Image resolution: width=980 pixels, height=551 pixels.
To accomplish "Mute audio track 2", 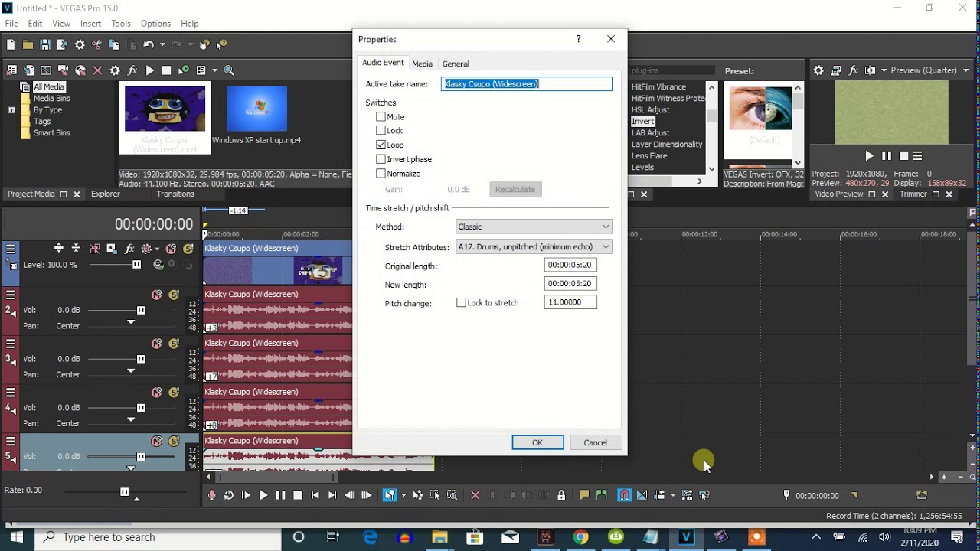I will 156,295.
